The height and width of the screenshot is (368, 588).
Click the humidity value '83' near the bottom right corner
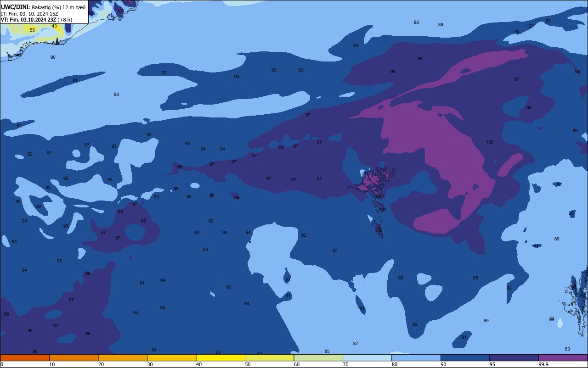click(x=567, y=349)
